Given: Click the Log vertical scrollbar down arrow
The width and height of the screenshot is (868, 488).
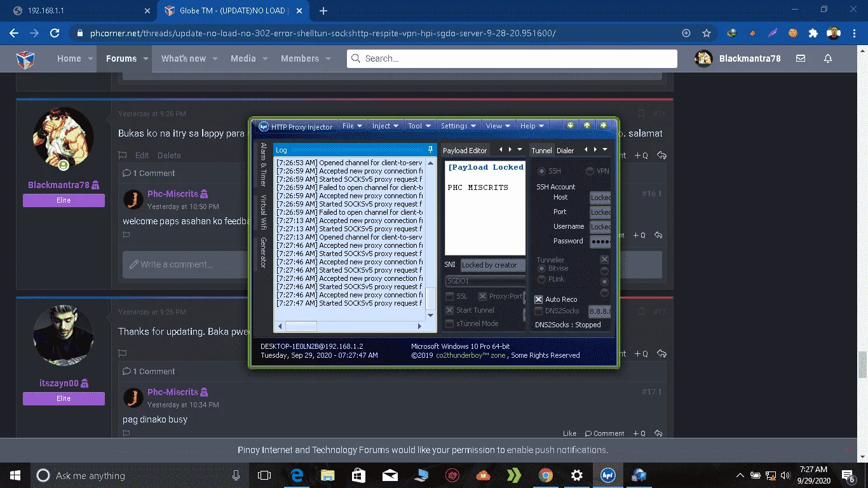Looking at the screenshot, I should coord(430,315).
